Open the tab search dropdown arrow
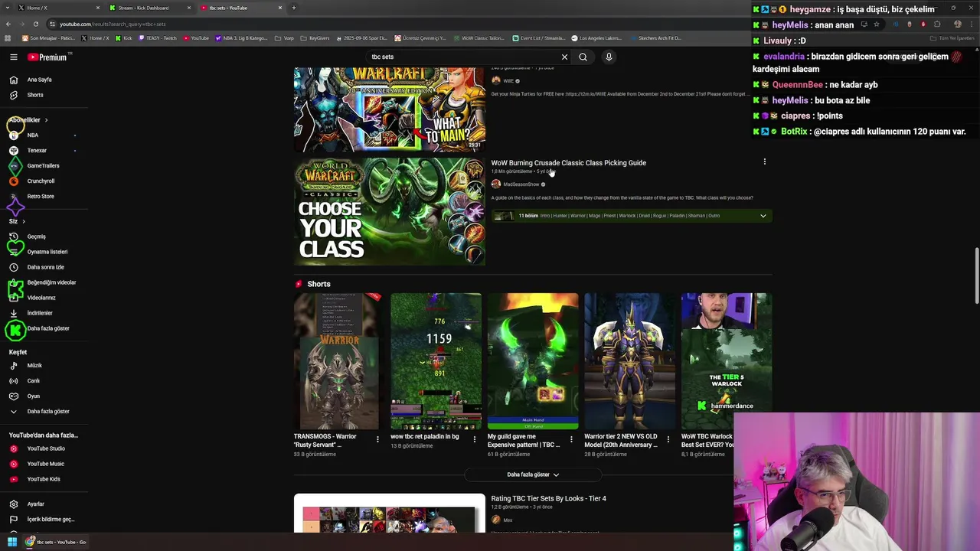 coord(7,8)
